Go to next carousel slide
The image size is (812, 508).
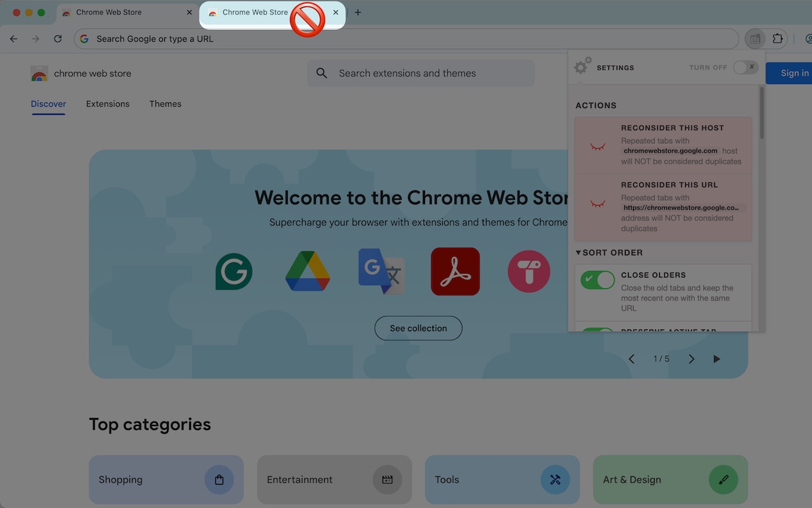pyautogui.click(x=691, y=359)
